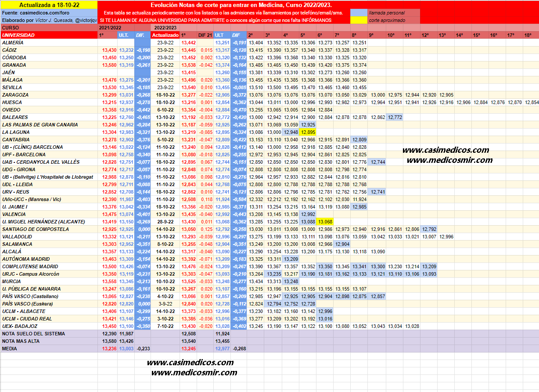Click the red 13,245 value in the MEDIA row
This screenshot has width=539, height=392.
[188, 349]
